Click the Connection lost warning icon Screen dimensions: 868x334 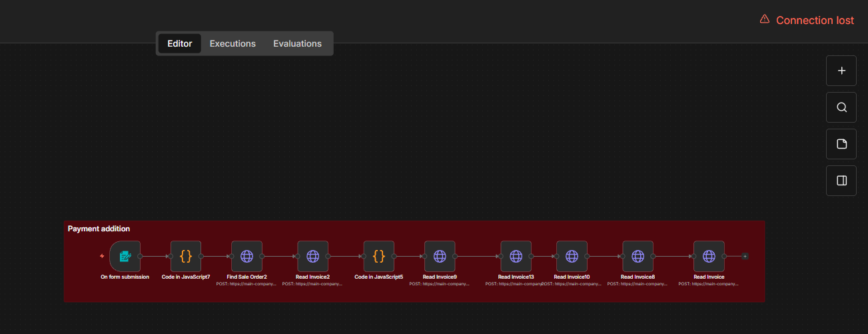[765, 19]
